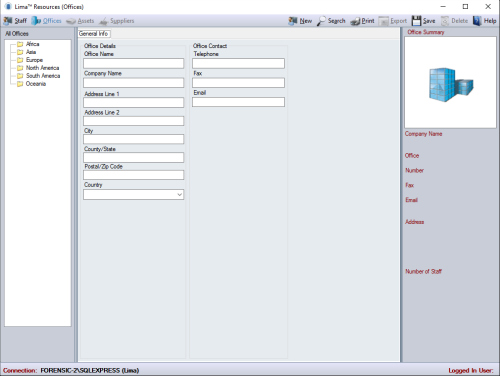The height and width of the screenshot is (376, 500).
Task: Select Africa in the offices tree
Action: (33, 44)
